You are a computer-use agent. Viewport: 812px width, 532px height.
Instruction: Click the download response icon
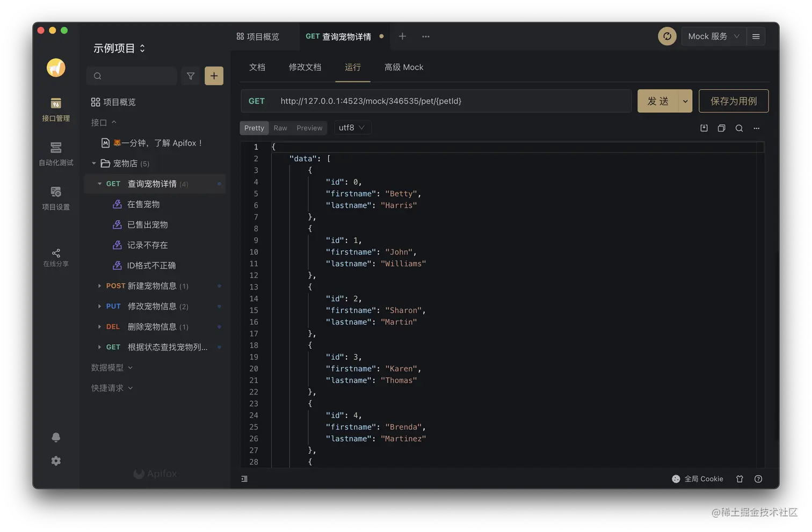[704, 128]
